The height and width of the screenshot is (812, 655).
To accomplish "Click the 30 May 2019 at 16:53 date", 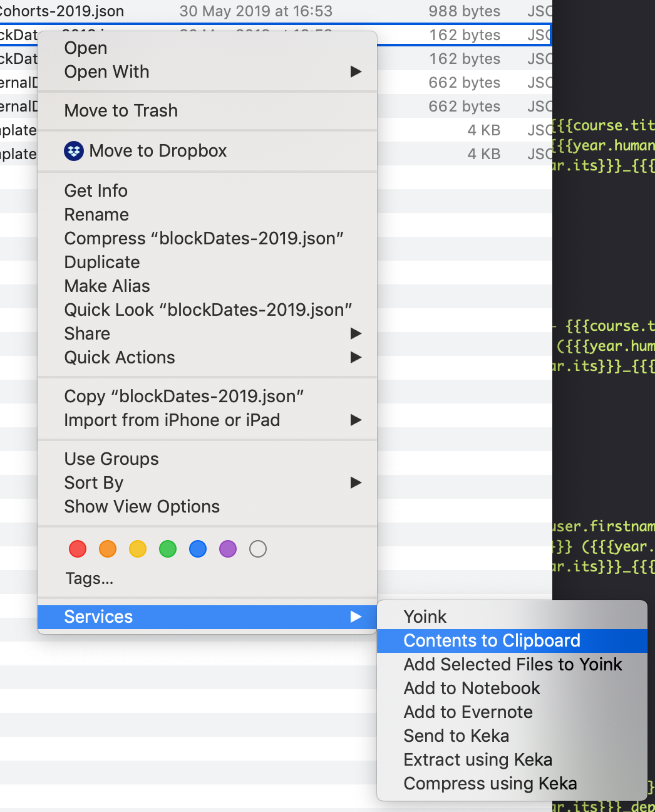I will 256,11.
